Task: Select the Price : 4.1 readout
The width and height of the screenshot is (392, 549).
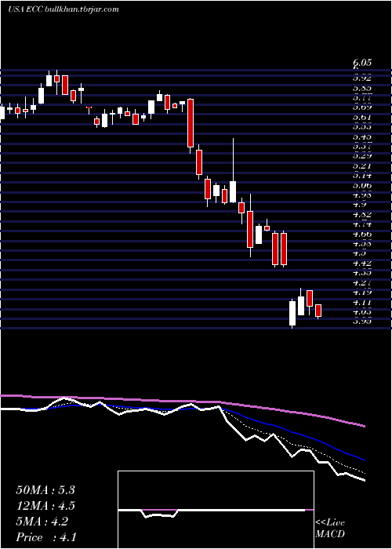Action: 46,537
